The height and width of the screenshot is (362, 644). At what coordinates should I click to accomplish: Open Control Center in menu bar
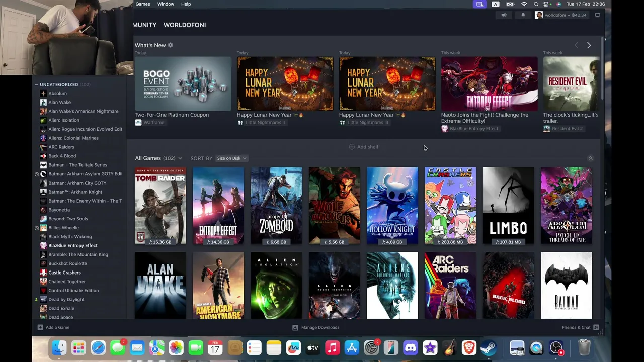[x=547, y=4]
